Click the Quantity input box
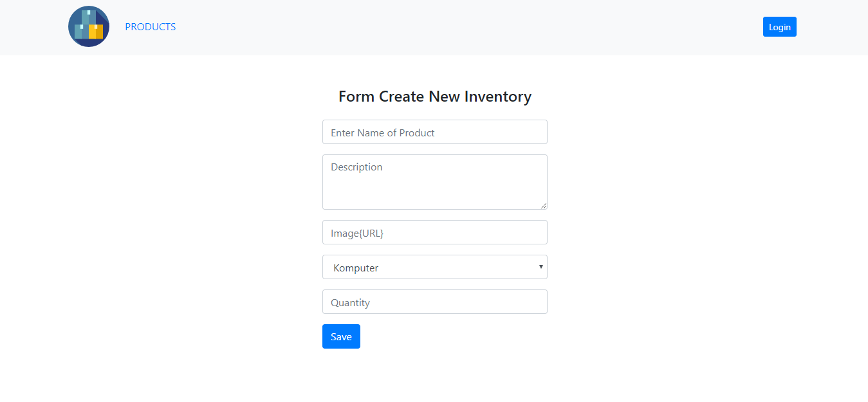 [435, 302]
